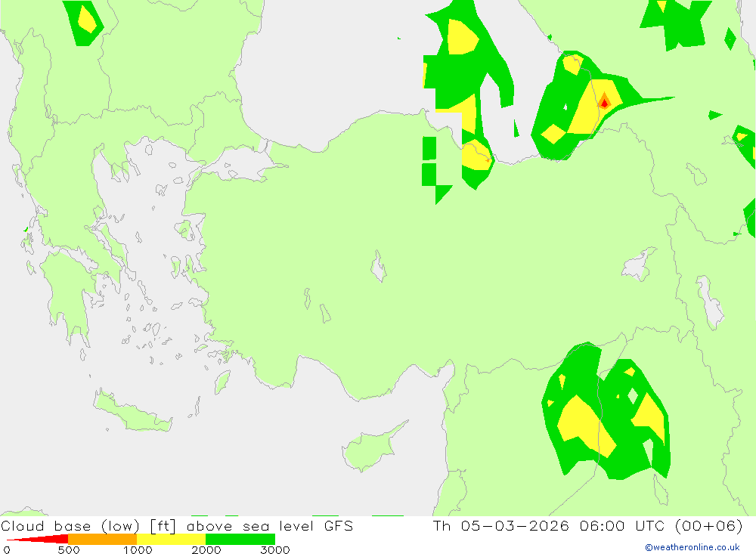
Task: Click the orange 500–1000 ft legend segment
Action: (x=103, y=539)
